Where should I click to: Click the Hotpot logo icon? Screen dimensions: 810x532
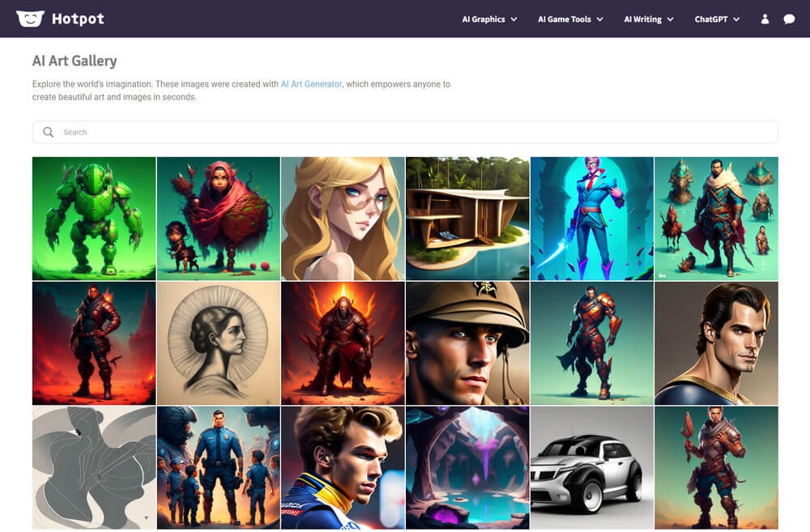(x=30, y=19)
